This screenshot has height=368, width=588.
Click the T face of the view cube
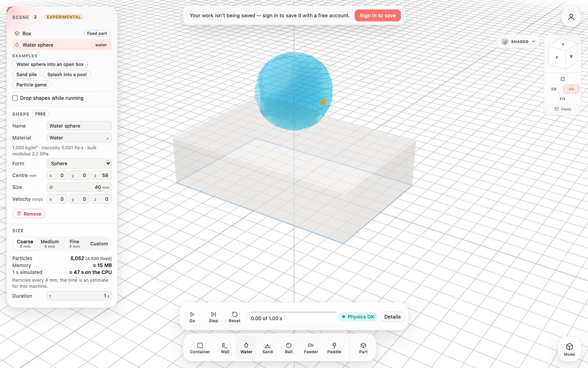tap(563, 45)
